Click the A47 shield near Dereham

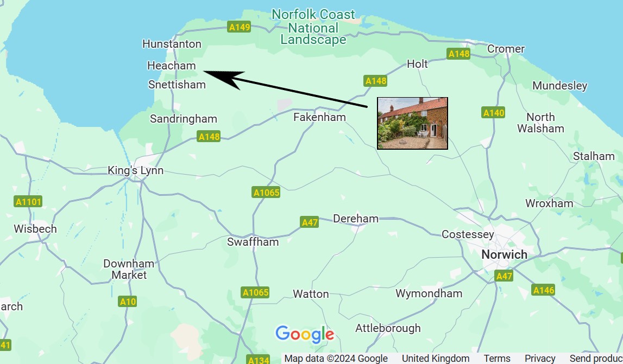[310, 222]
